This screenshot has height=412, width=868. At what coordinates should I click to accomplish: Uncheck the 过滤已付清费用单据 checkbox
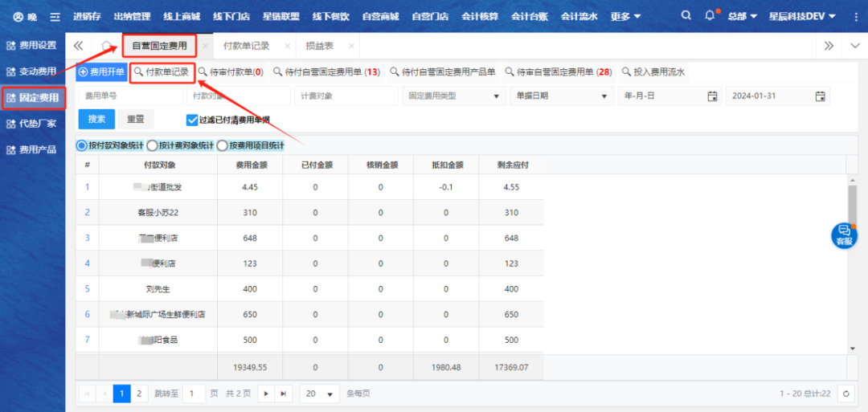pos(192,120)
